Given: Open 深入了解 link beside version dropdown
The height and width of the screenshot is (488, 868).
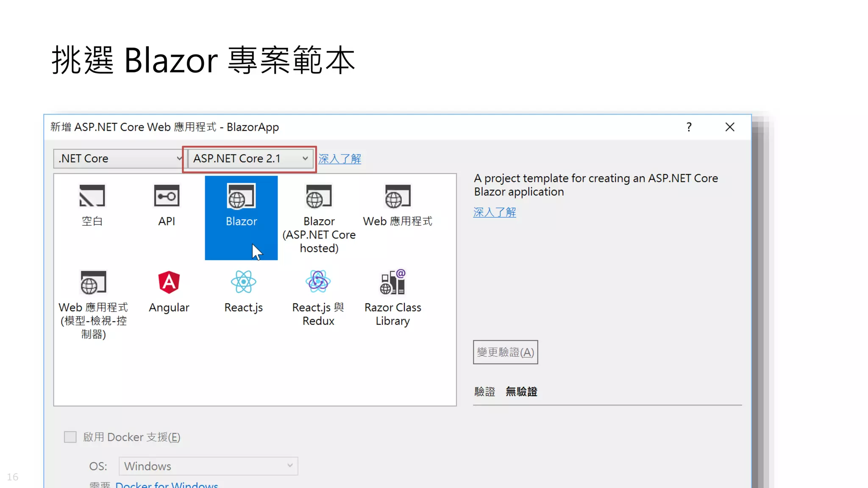Looking at the screenshot, I should pyautogui.click(x=339, y=159).
